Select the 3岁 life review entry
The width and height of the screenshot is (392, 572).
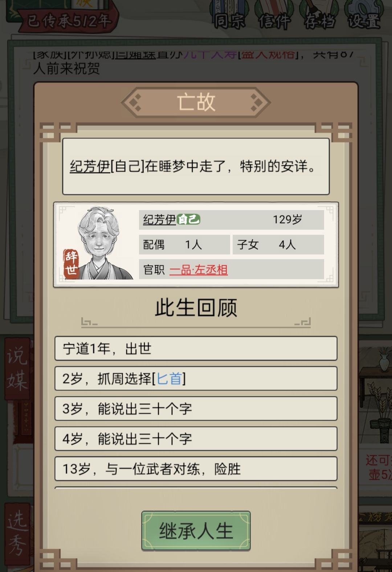click(196, 409)
